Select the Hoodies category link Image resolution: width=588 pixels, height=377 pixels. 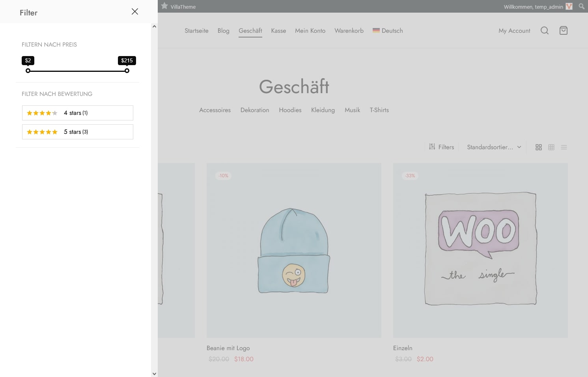[290, 110]
